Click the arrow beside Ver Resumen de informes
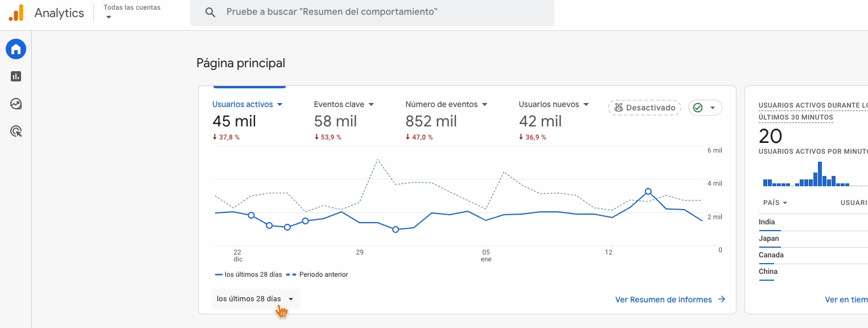Screen dimensions: 868x328 722,299
